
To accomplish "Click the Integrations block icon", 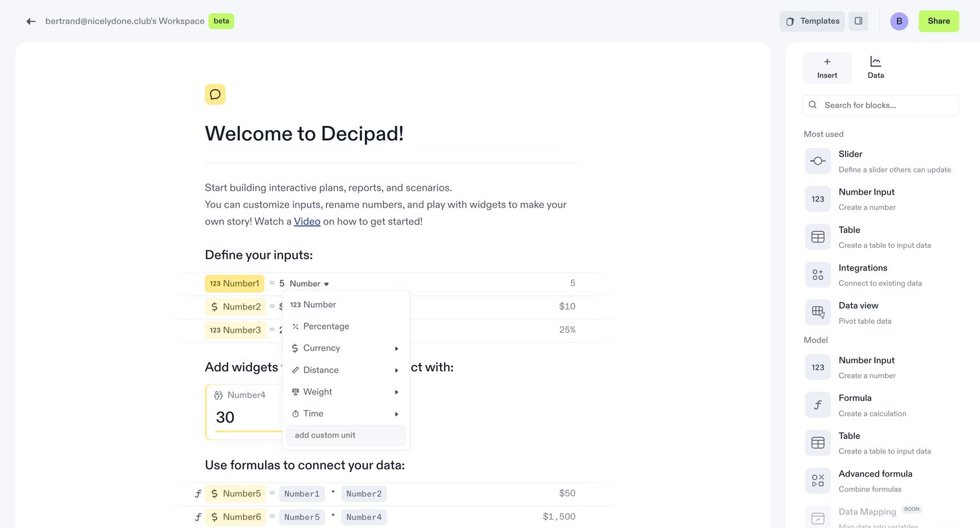I will tap(818, 275).
